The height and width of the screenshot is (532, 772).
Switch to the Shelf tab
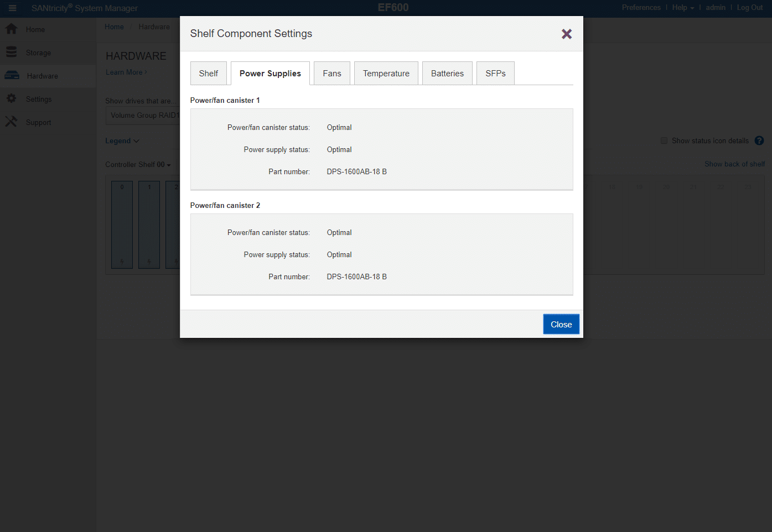click(x=209, y=74)
